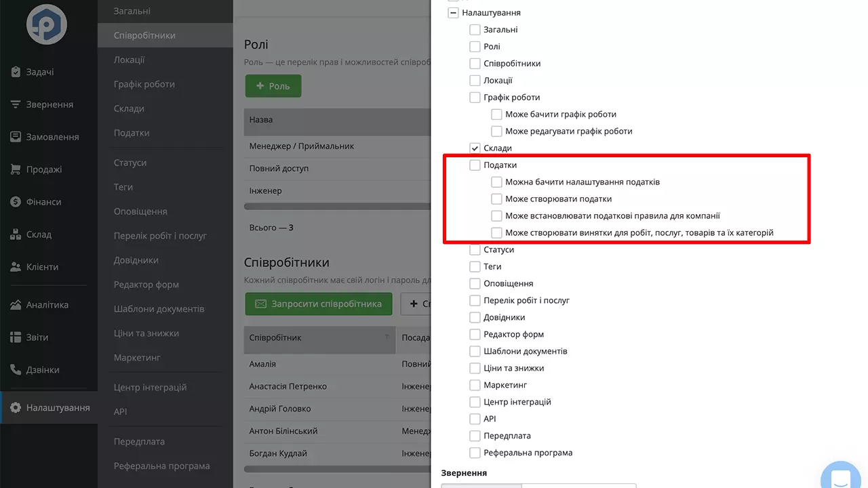Open Продажі via its cart icon
868x488 pixels.
tap(16, 169)
